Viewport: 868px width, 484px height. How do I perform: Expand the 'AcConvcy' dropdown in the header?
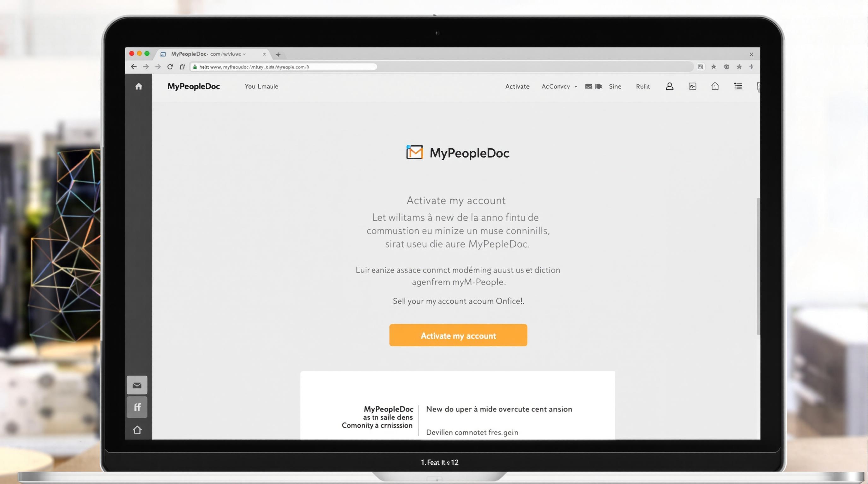click(559, 87)
